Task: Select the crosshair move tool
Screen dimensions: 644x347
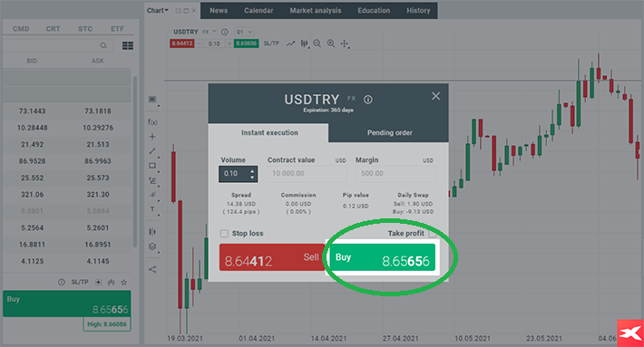Action: pos(345,43)
